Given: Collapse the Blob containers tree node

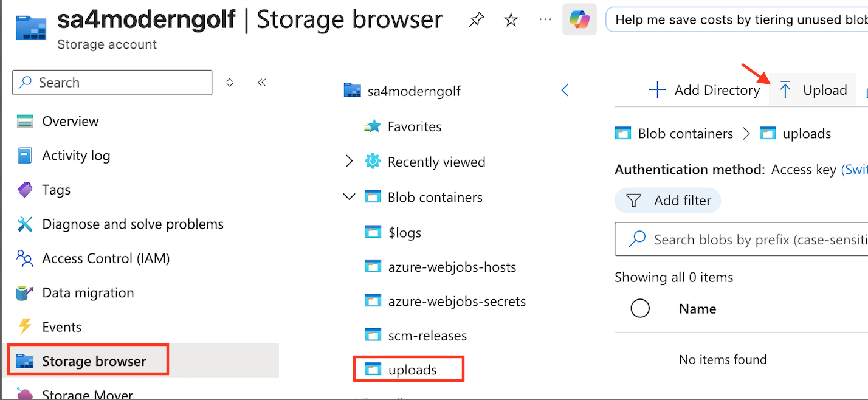Looking at the screenshot, I should pos(349,197).
